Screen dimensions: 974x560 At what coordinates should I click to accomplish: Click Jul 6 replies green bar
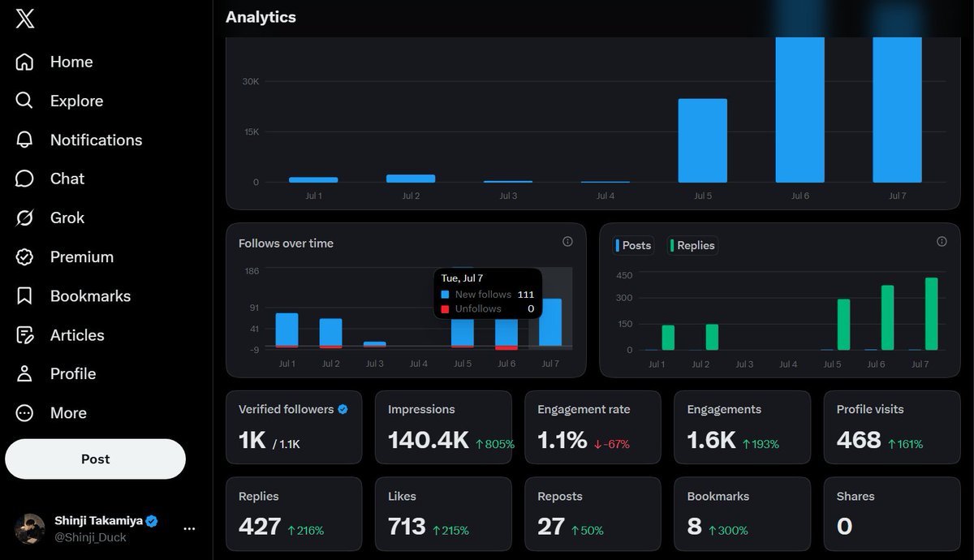tap(887, 317)
